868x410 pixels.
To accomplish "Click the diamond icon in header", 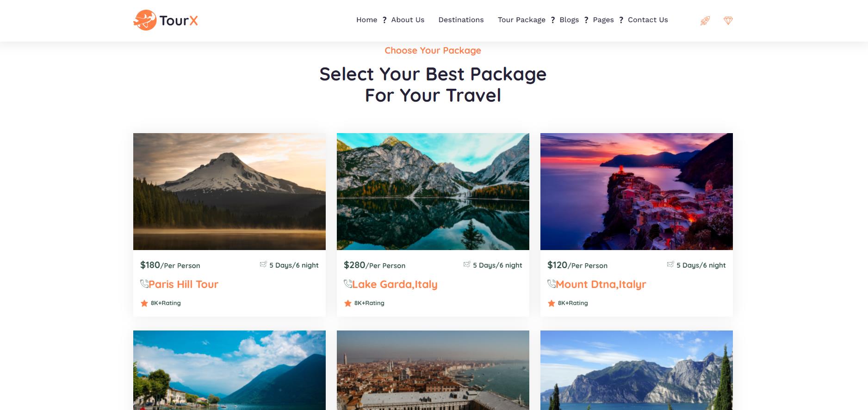I will click(728, 21).
